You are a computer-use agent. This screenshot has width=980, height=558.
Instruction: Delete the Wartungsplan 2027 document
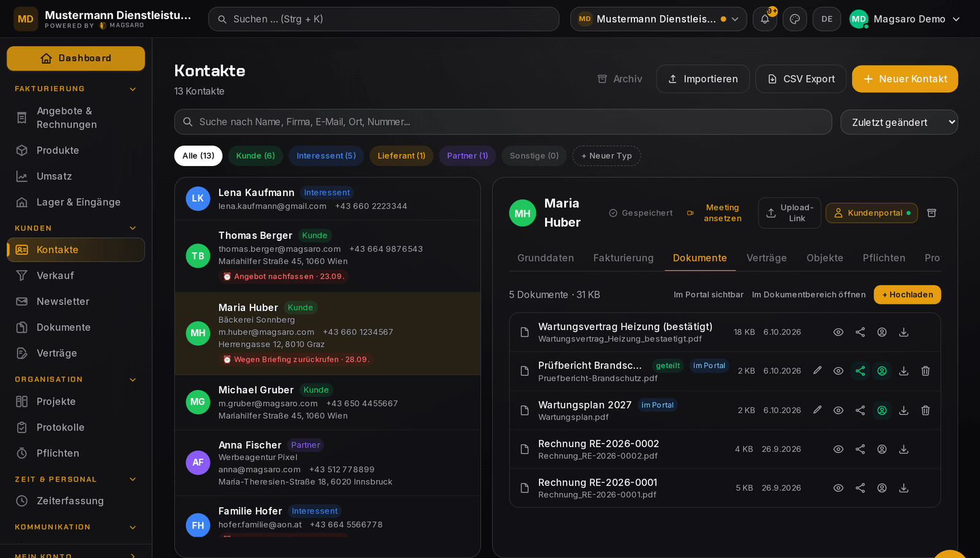tap(925, 410)
